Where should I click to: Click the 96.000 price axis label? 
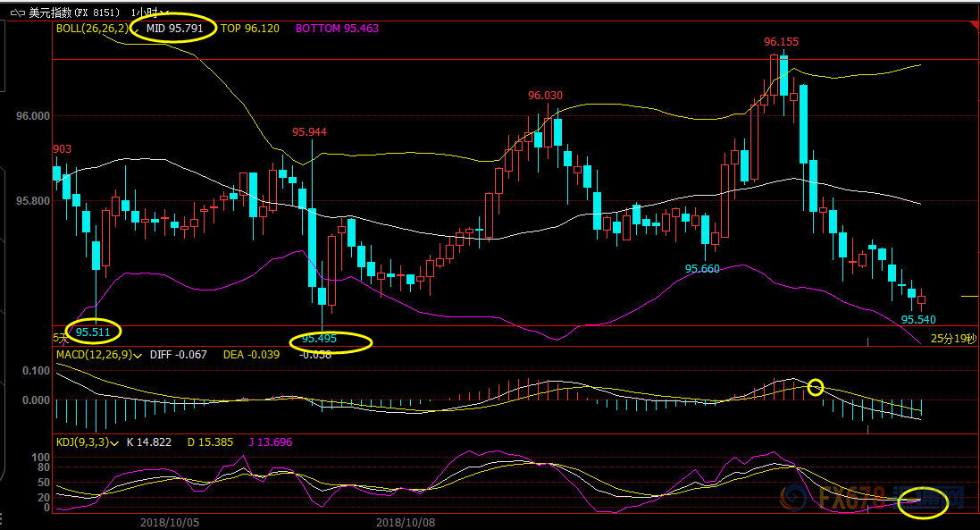pyautogui.click(x=33, y=116)
